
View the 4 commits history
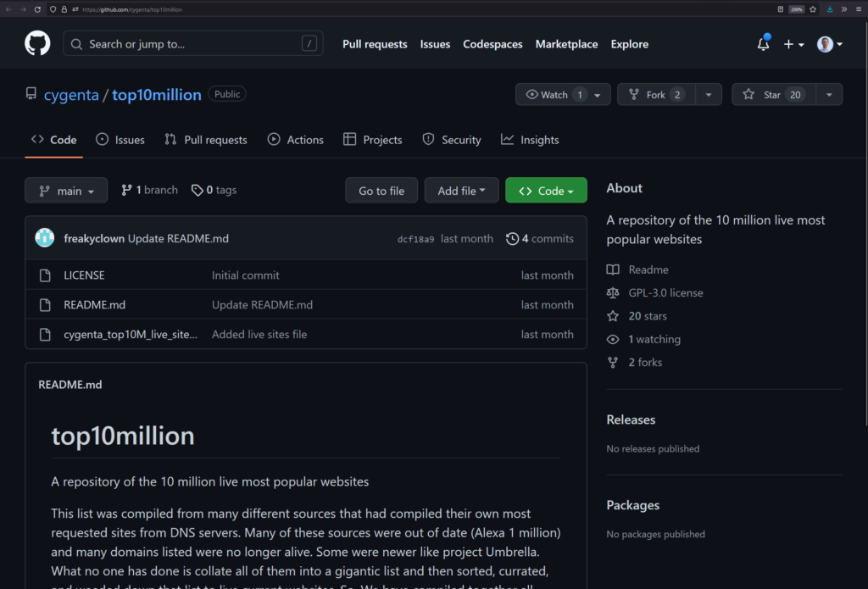[540, 239]
